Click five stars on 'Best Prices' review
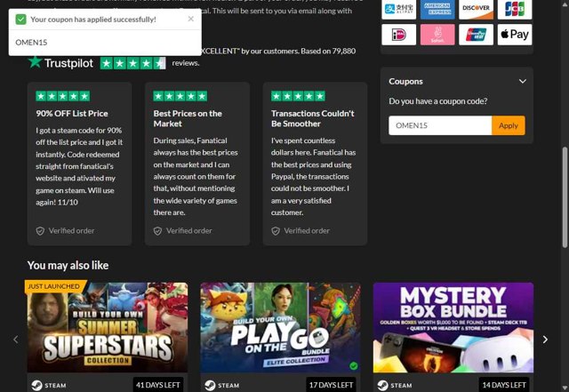This screenshot has width=569, height=392. 180,96
